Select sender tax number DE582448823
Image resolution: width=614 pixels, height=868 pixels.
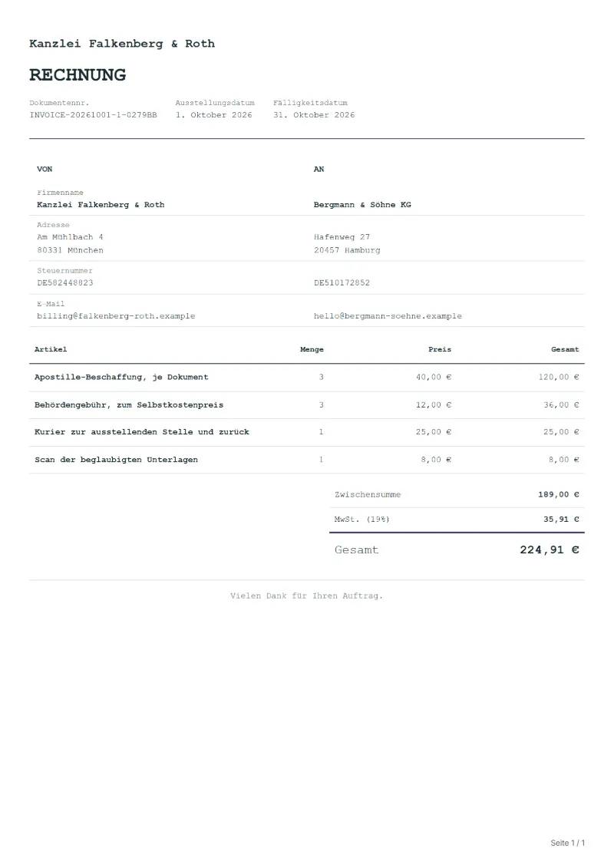point(64,283)
